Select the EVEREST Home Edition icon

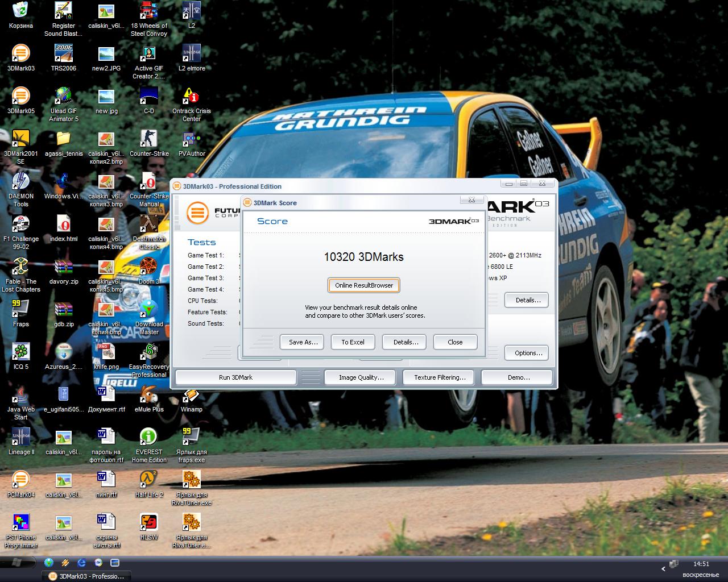149,438
